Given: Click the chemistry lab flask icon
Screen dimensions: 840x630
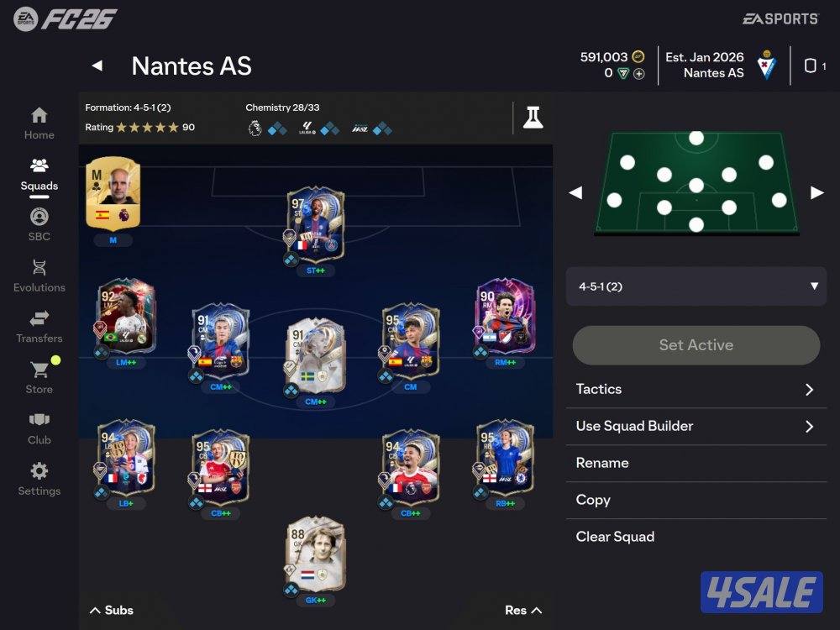Looking at the screenshot, I should 533,118.
